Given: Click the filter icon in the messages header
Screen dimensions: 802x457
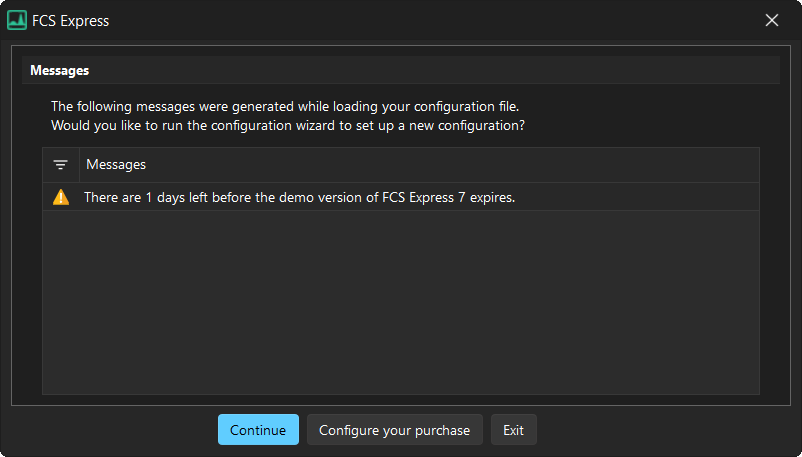Looking at the screenshot, I should [61, 165].
